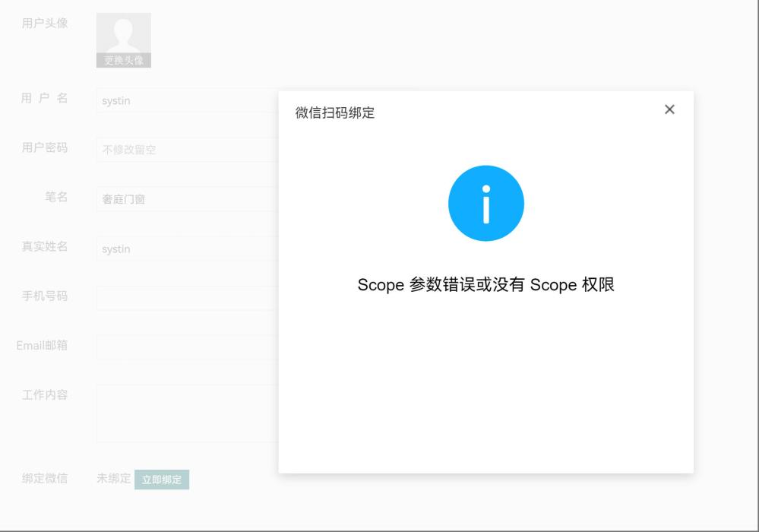Focus the 用户名 field containing systin
759x532 pixels.
(x=188, y=100)
